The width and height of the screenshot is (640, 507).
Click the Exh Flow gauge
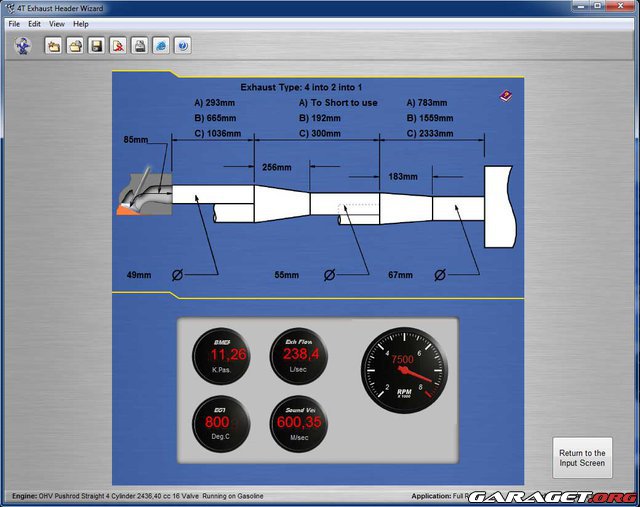pos(301,354)
